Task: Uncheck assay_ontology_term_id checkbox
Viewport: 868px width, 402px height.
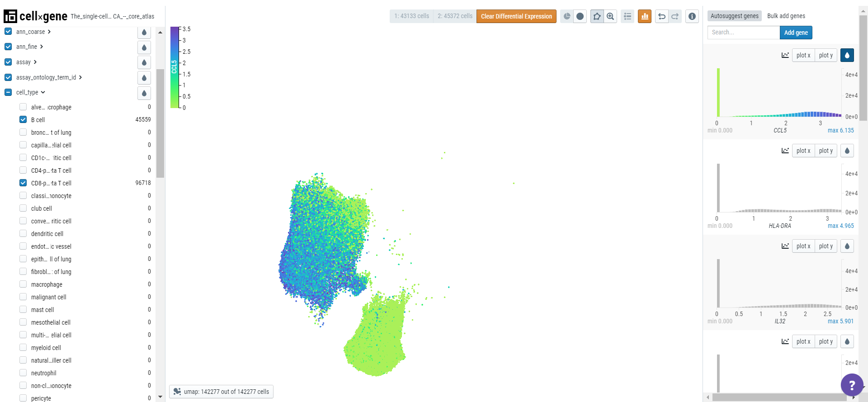Action: (x=8, y=77)
